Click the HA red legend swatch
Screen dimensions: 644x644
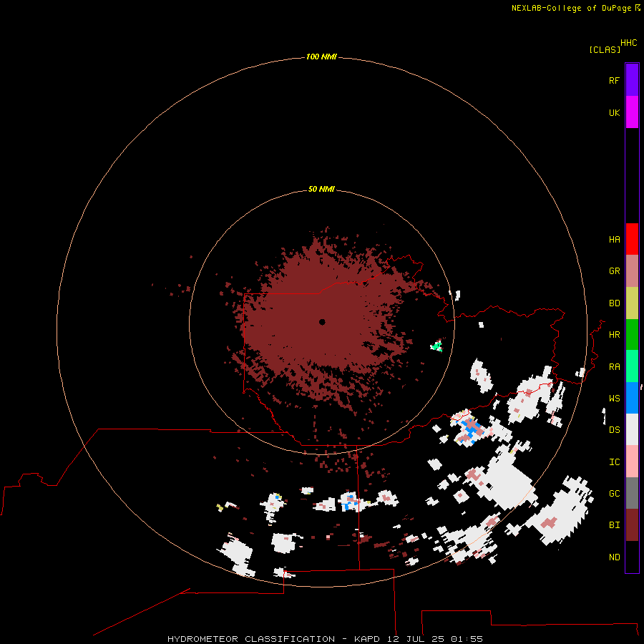click(x=632, y=239)
